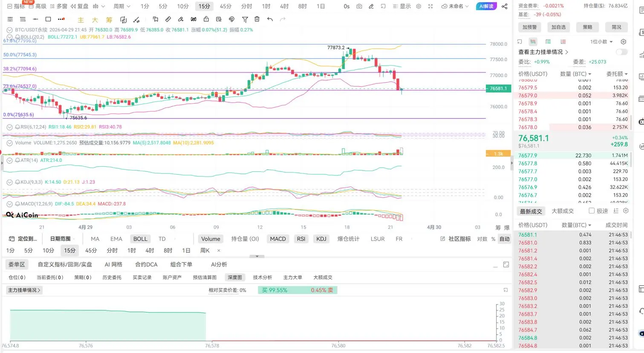Toggle the 查看主力挂单情况 switch
This screenshot has width=644, height=353.
click(x=621, y=52)
